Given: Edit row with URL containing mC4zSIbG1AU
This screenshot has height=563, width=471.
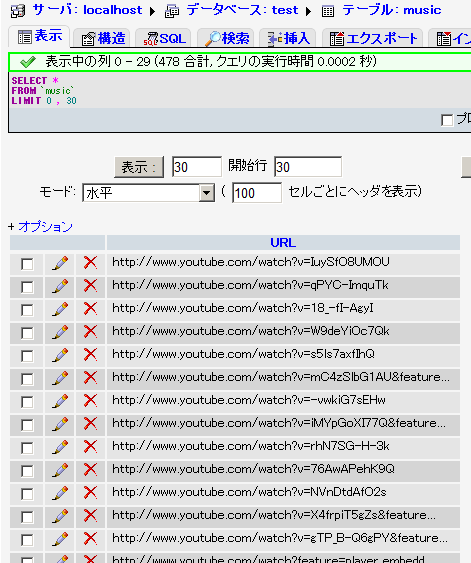Looking at the screenshot, I should tap(60, 378).
